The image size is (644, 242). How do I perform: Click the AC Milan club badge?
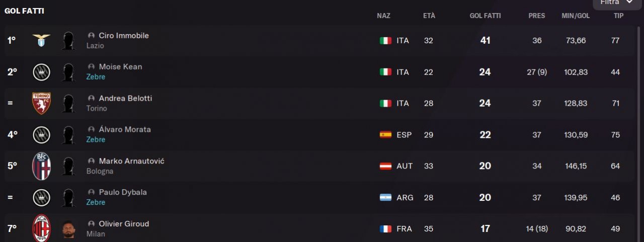click(41, 228)
